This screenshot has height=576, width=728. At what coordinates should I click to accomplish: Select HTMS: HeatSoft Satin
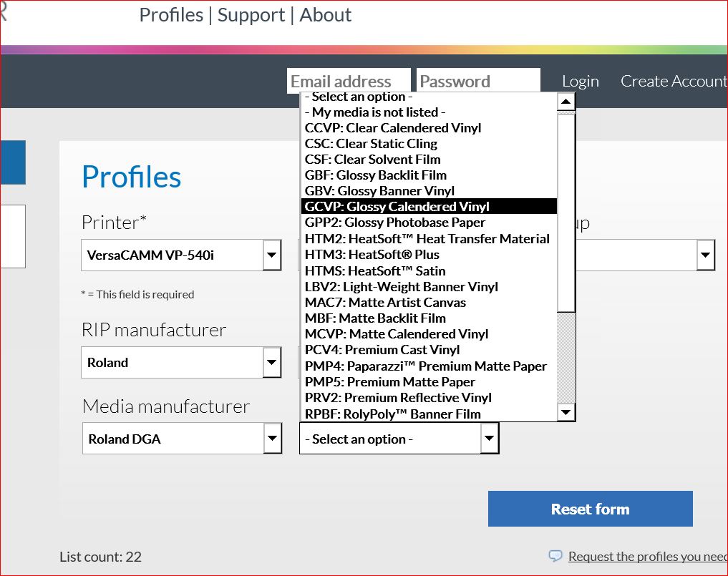coord(429,270)
